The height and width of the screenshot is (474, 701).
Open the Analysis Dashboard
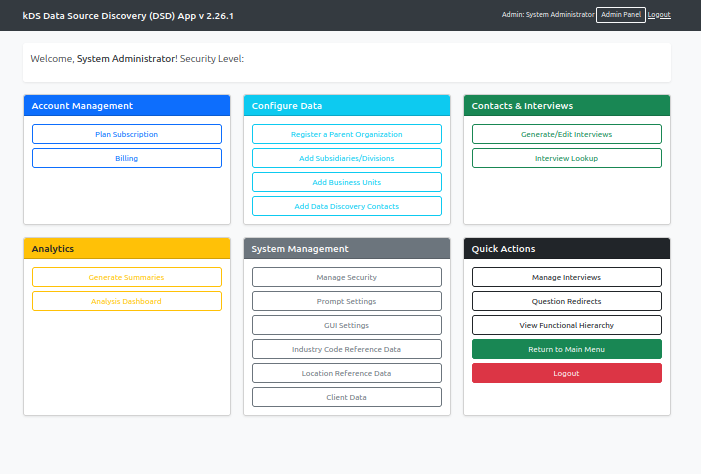(x=127, y=301)
